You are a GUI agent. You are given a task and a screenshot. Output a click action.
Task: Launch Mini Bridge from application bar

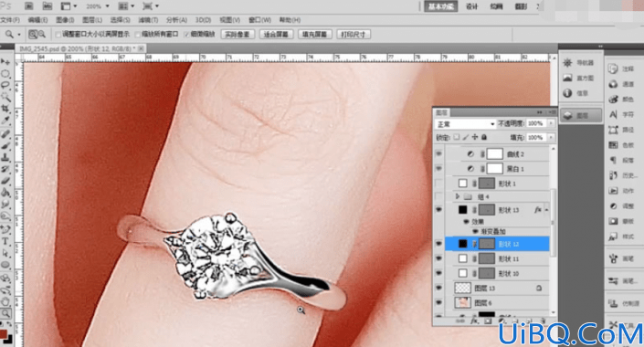(48, 6)
